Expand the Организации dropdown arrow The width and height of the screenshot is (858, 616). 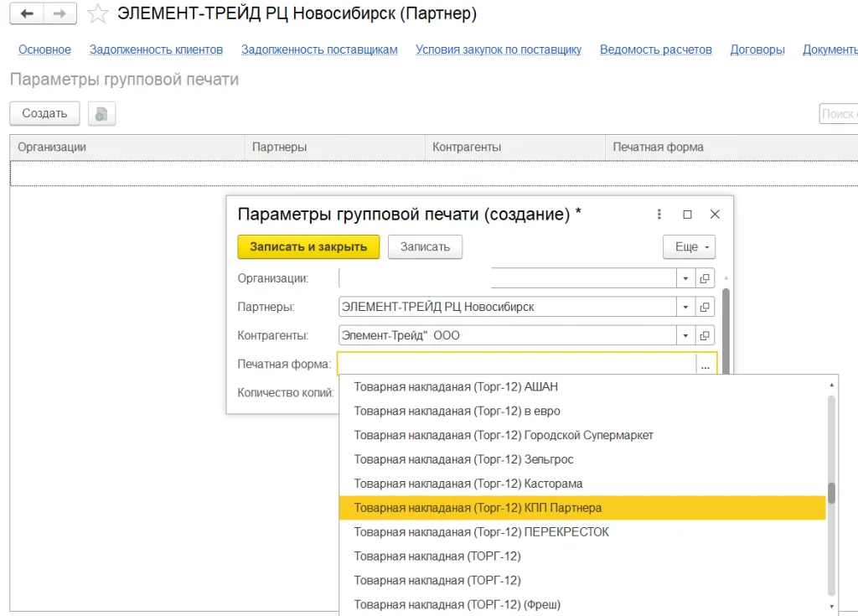685,278
